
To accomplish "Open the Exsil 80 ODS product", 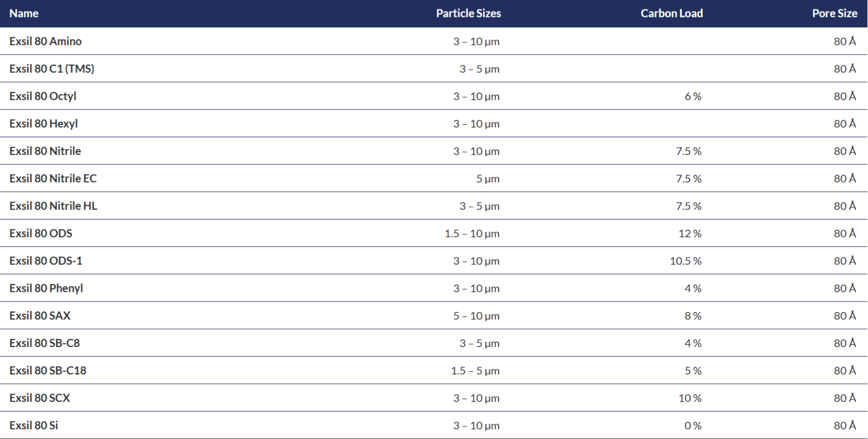I will tap(40, 233).
